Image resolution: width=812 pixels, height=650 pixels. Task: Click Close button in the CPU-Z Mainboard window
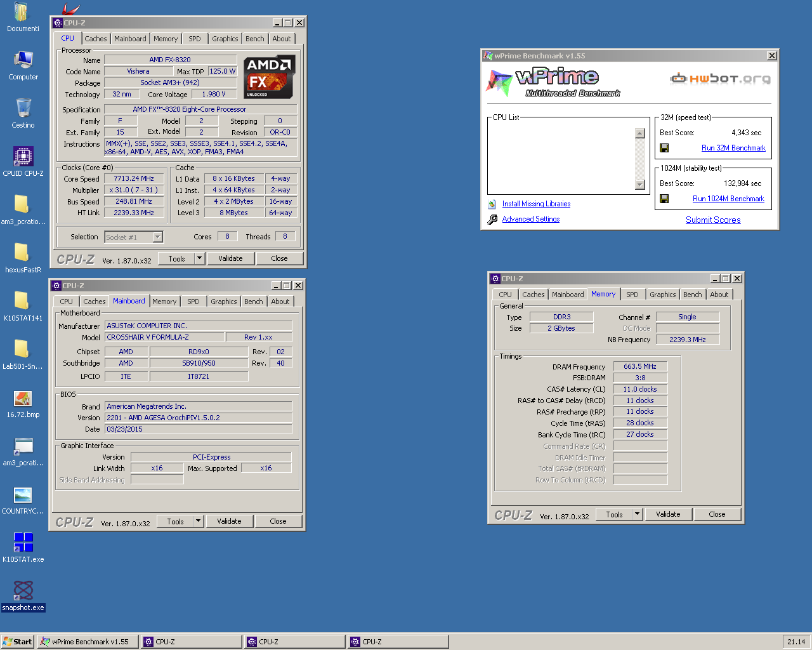[x=278, y=521]
